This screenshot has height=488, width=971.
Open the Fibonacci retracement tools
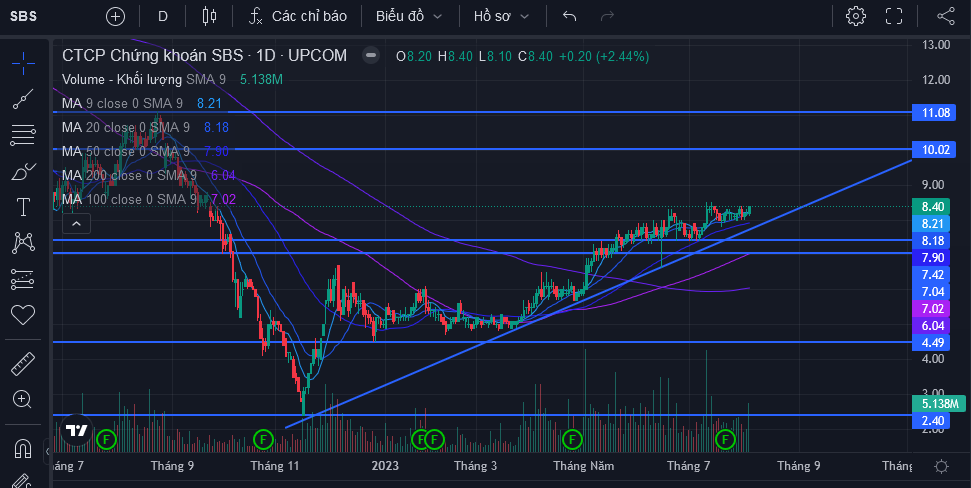point(23,135)
